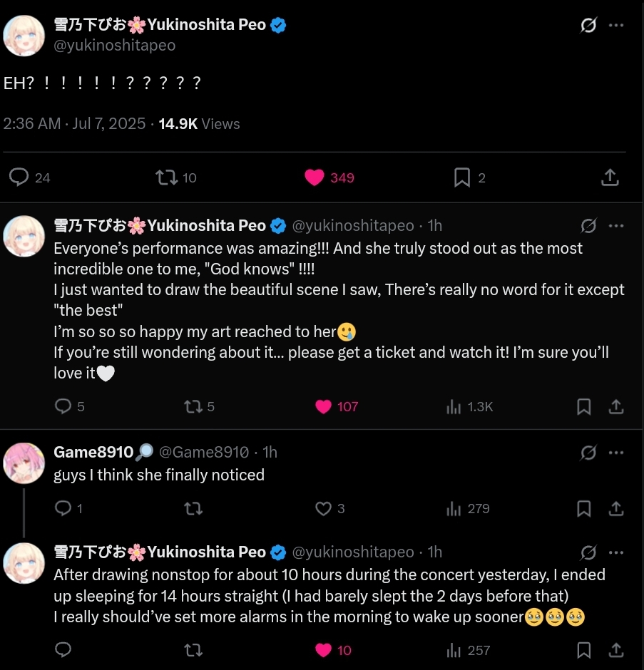
Task: Unlike the reply with 107 likes
Action: 324,407
